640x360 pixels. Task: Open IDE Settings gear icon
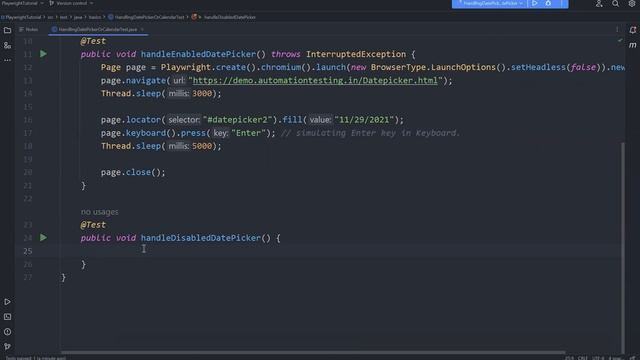coord(631,4)
